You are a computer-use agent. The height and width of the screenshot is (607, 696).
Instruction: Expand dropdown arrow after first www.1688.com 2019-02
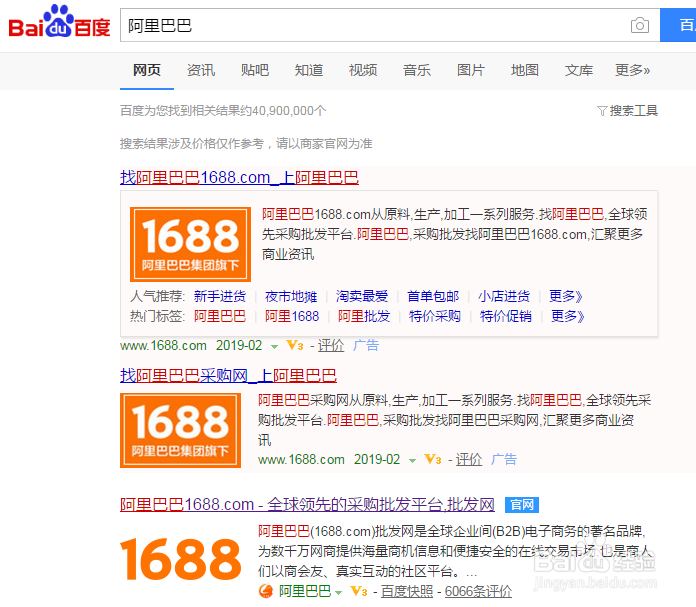pyautogui.click(x=274, y=346)
